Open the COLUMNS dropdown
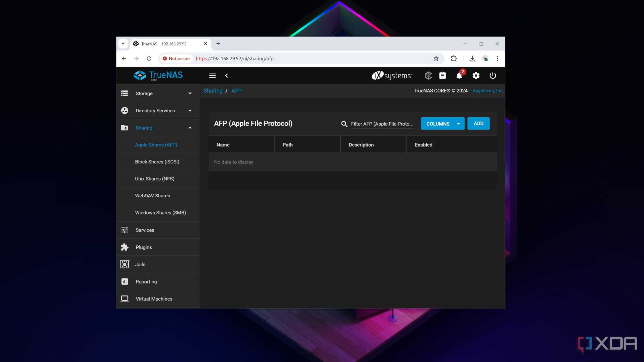This screenshot has height=362, width=644. [x=442, y=124]
